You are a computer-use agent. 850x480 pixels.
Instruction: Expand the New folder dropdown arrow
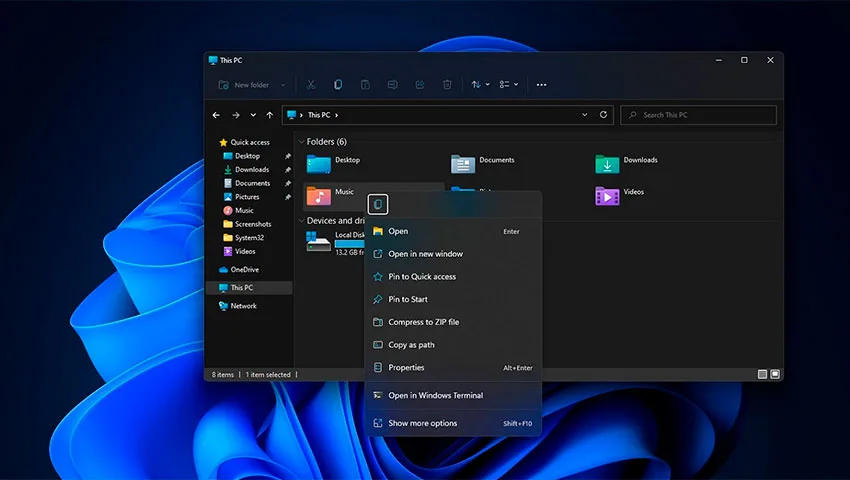[283, 85]
